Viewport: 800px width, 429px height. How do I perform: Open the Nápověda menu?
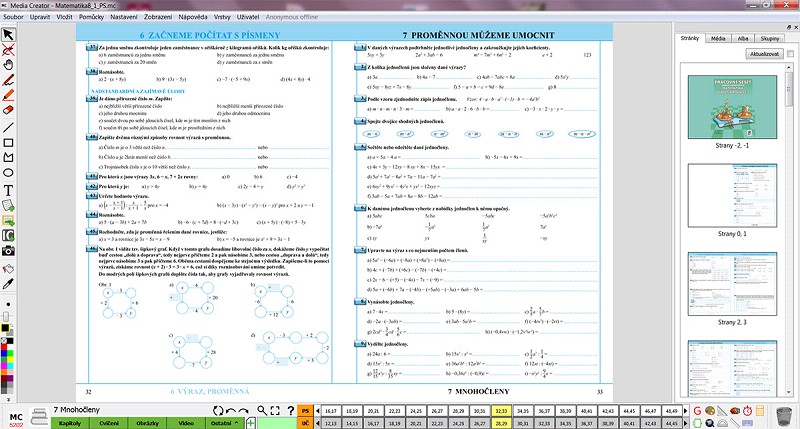click(x=193, y=17)
